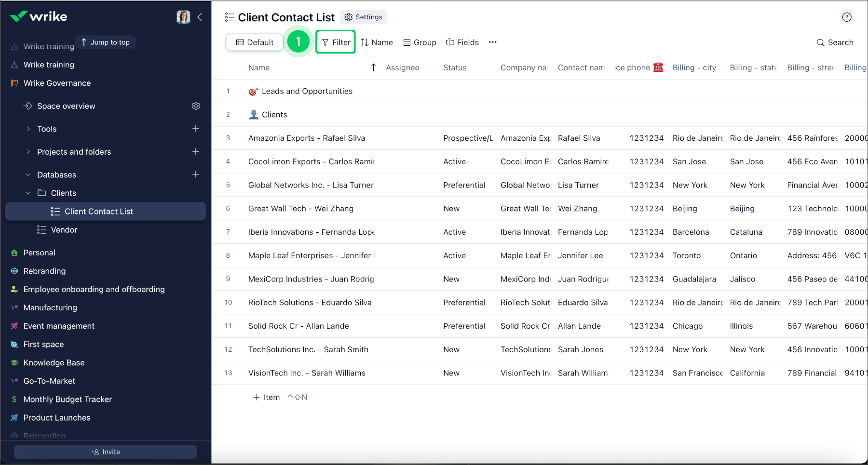Collapse the sidebar with the arrow icon
Viewport: 868px width, 465px height.
(x=200, y=17)
